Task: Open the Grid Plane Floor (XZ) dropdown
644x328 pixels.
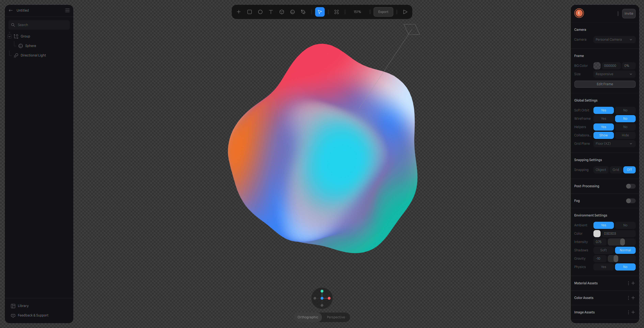Action: pyautogui.click(x=614, y=144)
